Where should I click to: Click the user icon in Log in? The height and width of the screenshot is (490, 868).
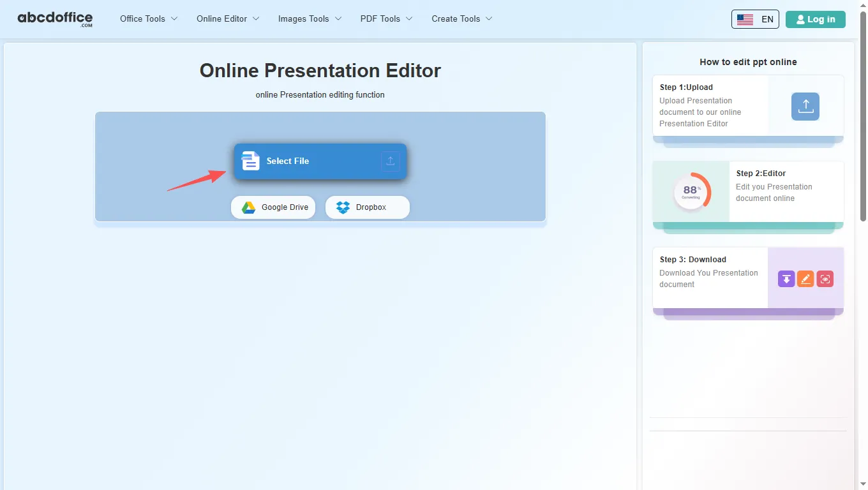click(800, 20)
